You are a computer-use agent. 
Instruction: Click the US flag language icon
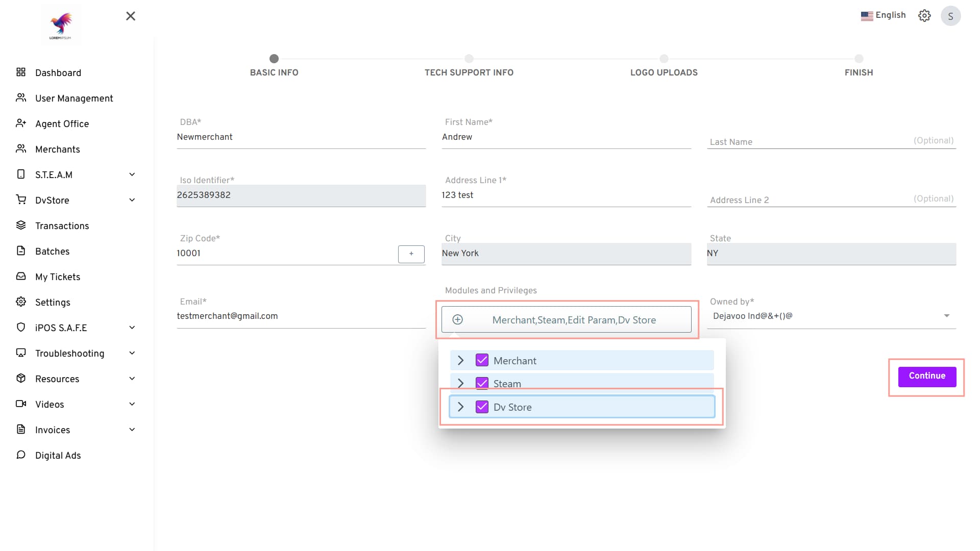[x=867, y=16]
